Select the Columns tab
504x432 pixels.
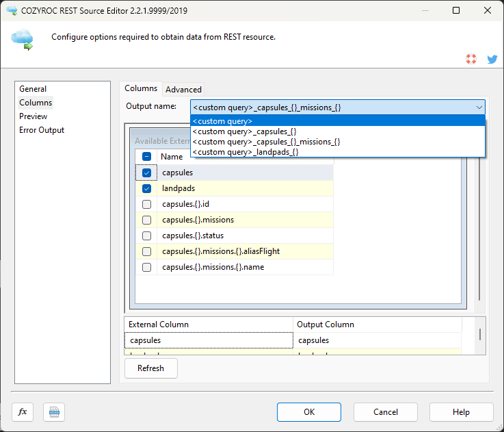coord(141,88)
